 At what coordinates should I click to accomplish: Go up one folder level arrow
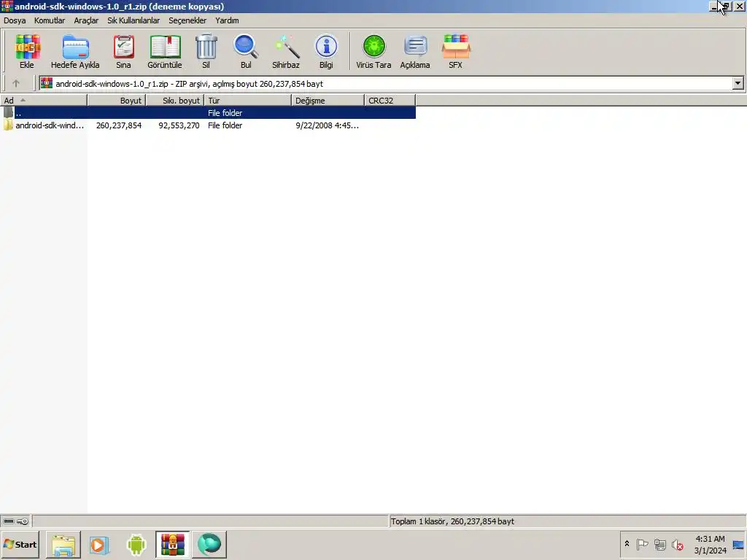16,83
